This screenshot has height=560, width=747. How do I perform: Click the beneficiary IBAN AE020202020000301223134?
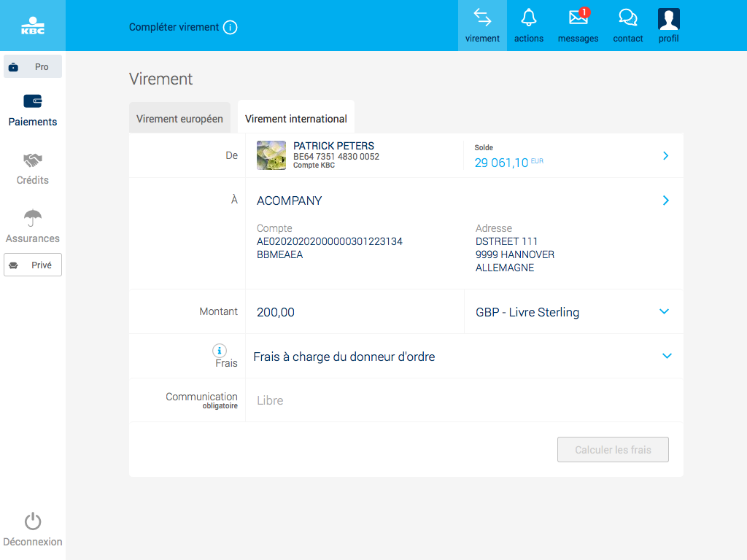click(x=329, y=241)
